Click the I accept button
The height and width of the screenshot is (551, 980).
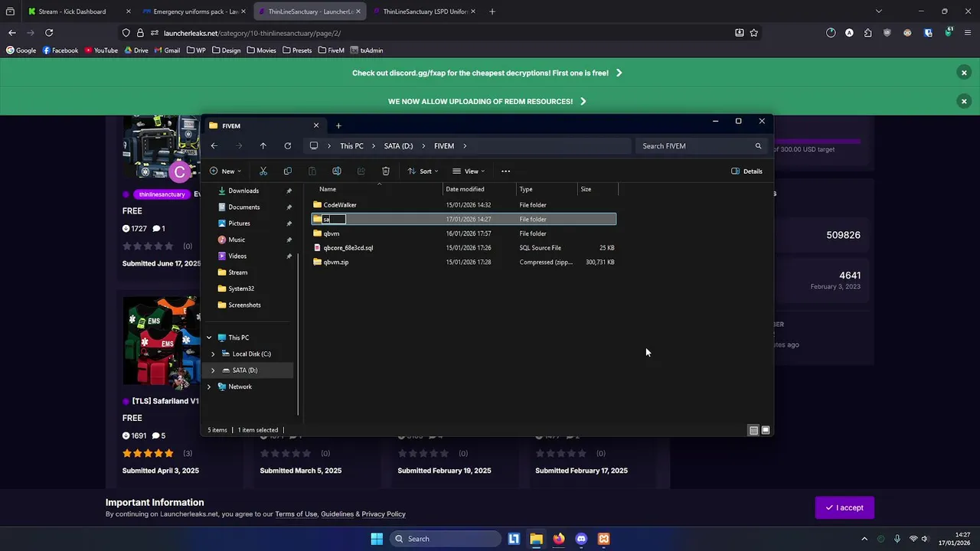tap(844, 507)
